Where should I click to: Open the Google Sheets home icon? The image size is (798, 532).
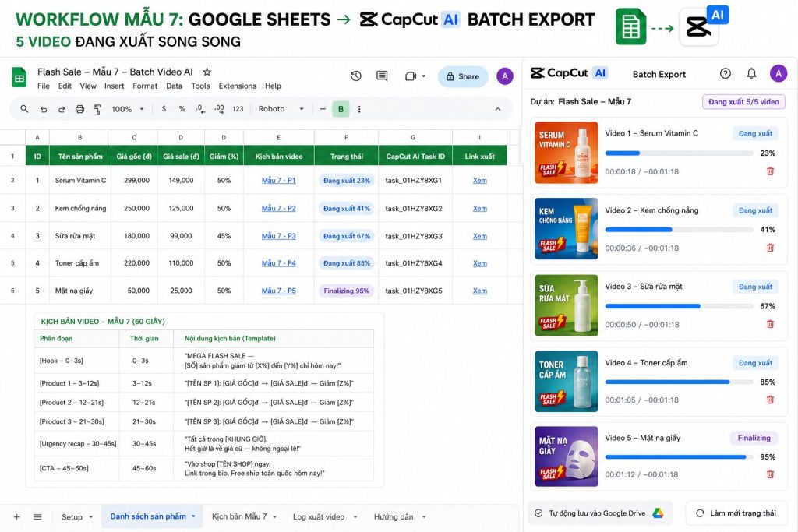click(x=19, y=77)
